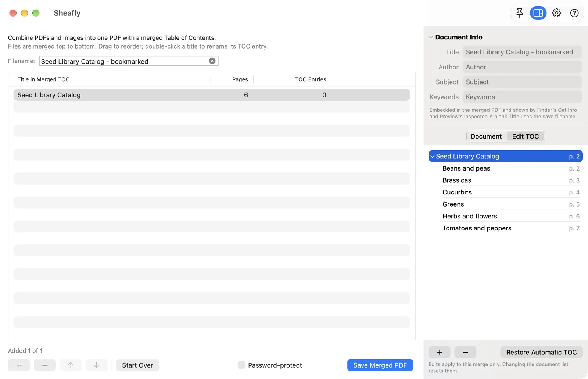Select the Greens TOC entry
Screen dimensions: 588x379
click(x=506, y=204)
